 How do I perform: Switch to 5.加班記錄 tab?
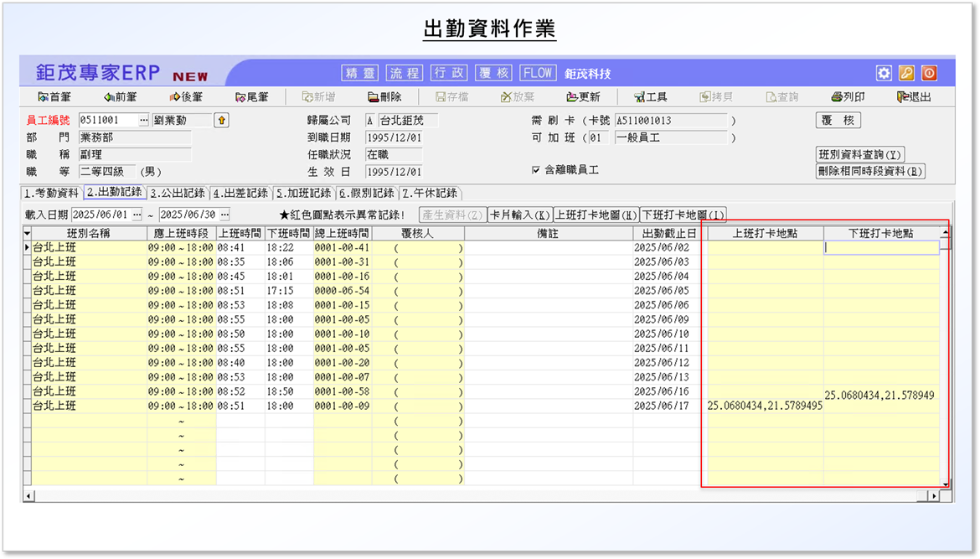point(304,193)
